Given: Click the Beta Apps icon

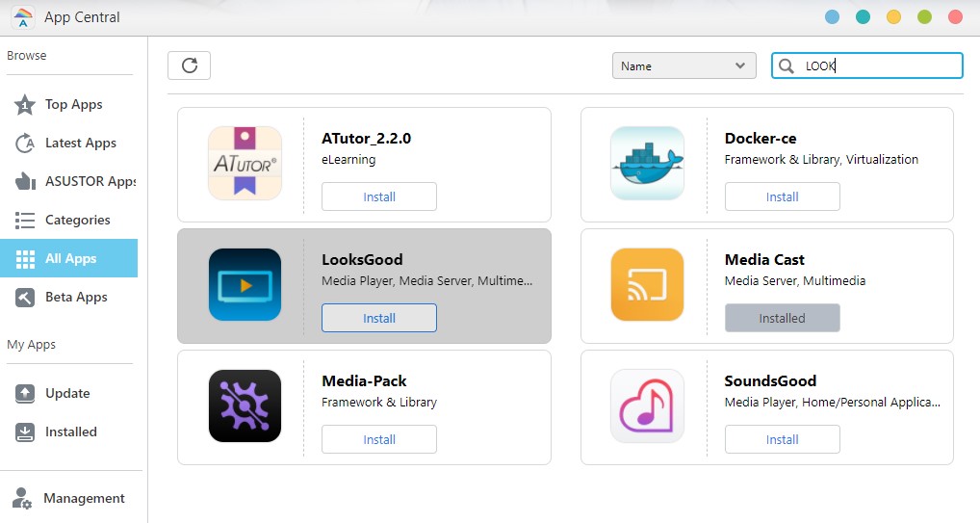Looking at the screenshot, I should 25,298.
